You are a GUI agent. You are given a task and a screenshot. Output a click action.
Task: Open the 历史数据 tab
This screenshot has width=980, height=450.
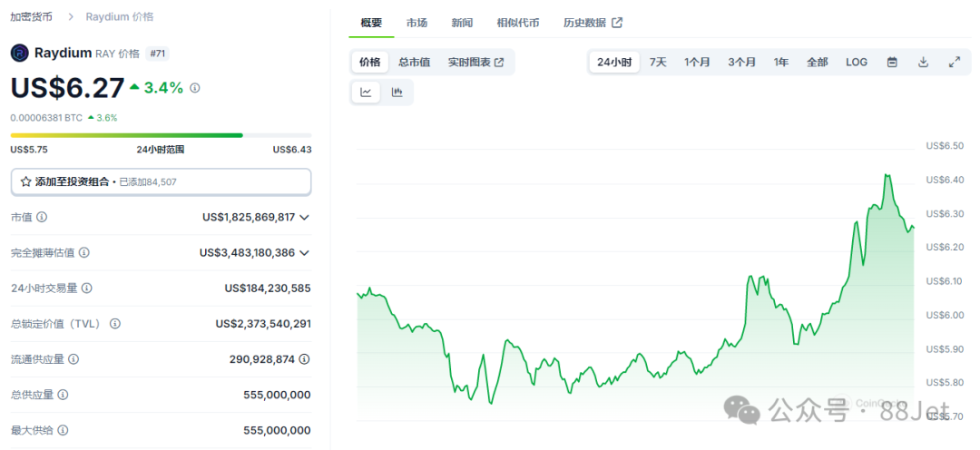[x=593, y=23]
